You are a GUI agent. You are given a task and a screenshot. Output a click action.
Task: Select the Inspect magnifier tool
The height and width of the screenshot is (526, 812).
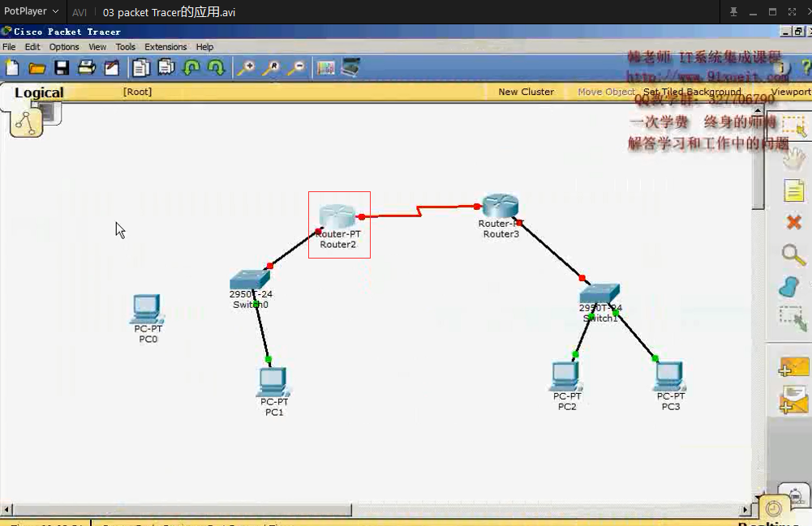click(x=793, y=254)
